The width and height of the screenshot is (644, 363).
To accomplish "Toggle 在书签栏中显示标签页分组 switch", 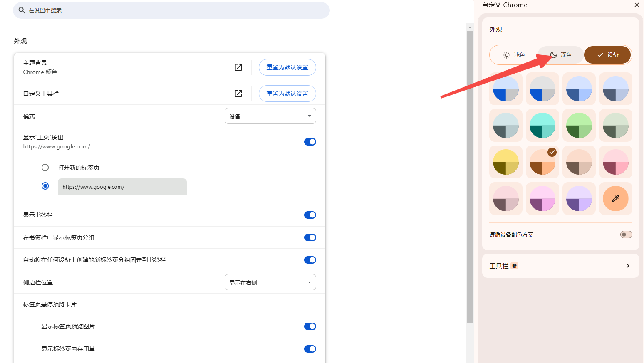I will [310, 237].
